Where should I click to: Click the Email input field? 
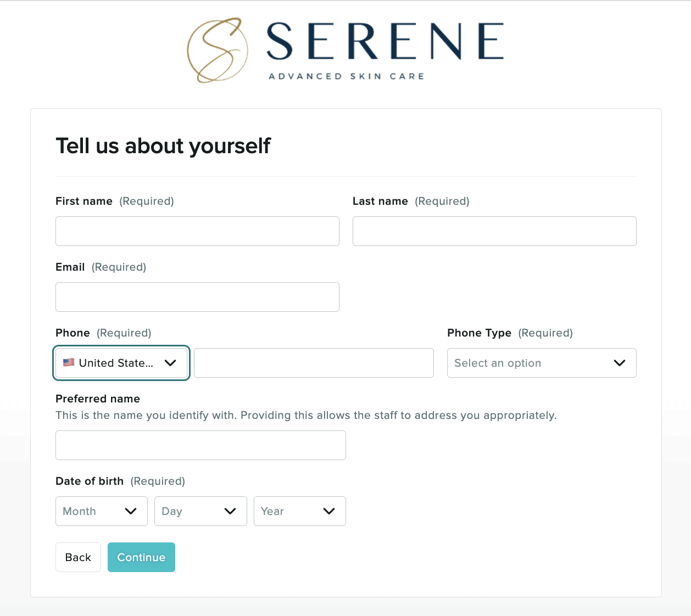tap(197, 296)
